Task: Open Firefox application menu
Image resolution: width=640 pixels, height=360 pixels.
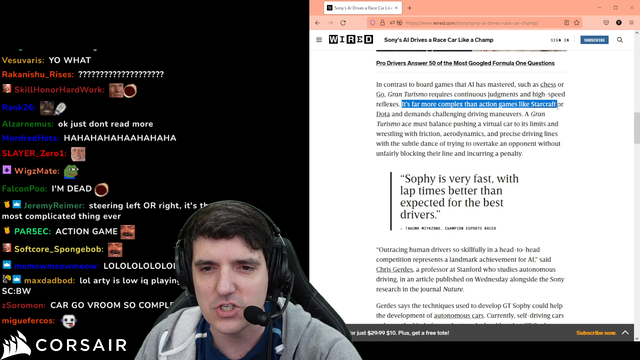Action: point(631,23)
